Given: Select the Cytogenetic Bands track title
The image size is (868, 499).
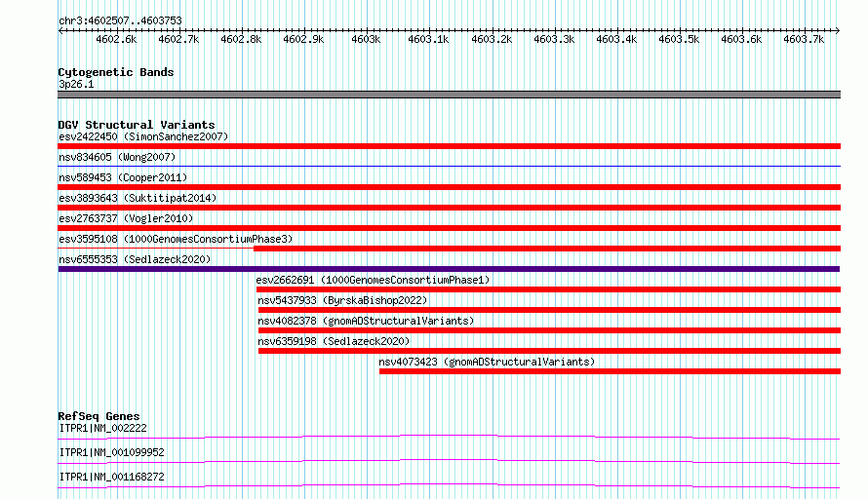Looking at the screenshot, I should click(x=116, y=72).
